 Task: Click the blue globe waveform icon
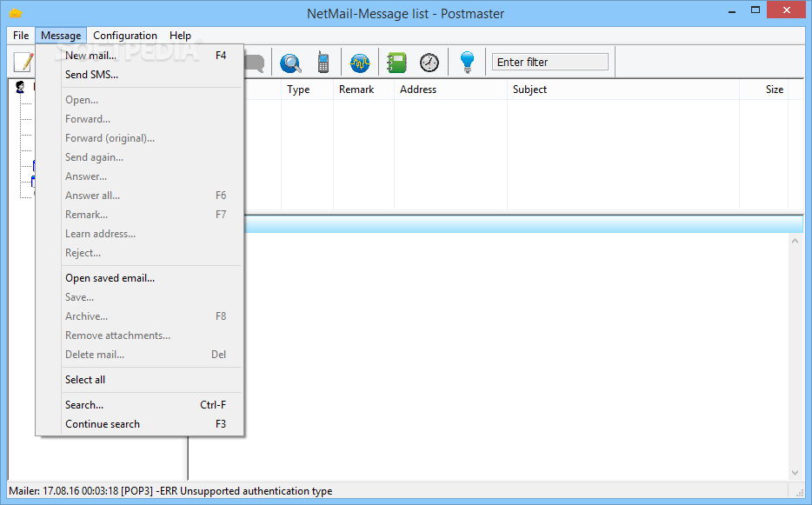[360, 63]
